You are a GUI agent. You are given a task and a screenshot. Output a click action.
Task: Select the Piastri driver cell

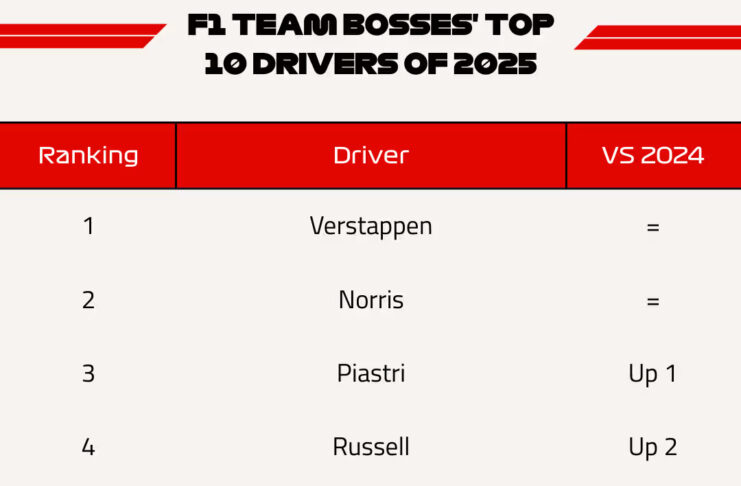(x=371, y=374)
